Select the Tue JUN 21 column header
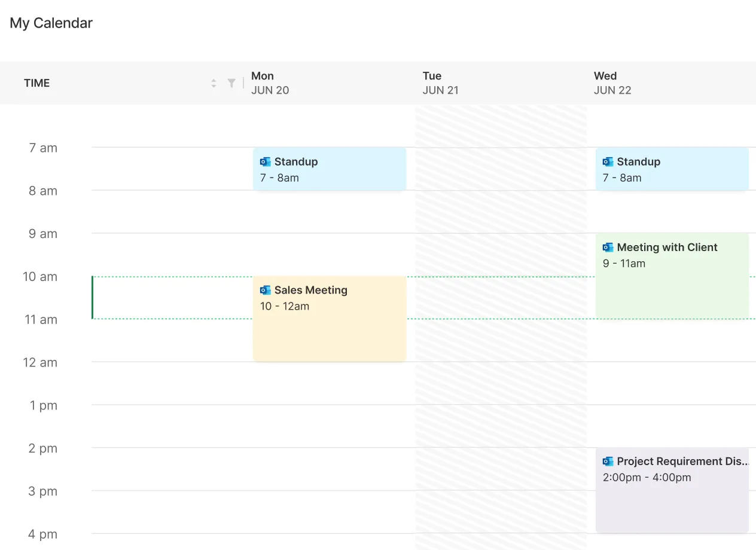756x550 pixels. pos(440,83)
